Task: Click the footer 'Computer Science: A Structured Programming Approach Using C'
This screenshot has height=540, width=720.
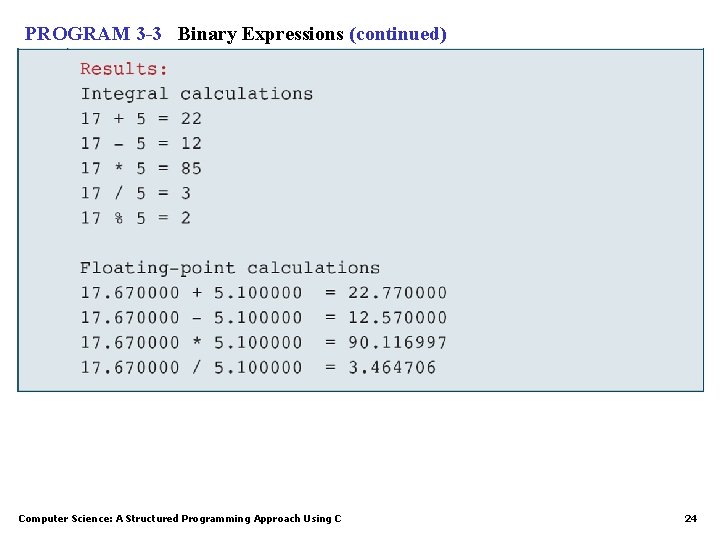Action: point(180,519)
